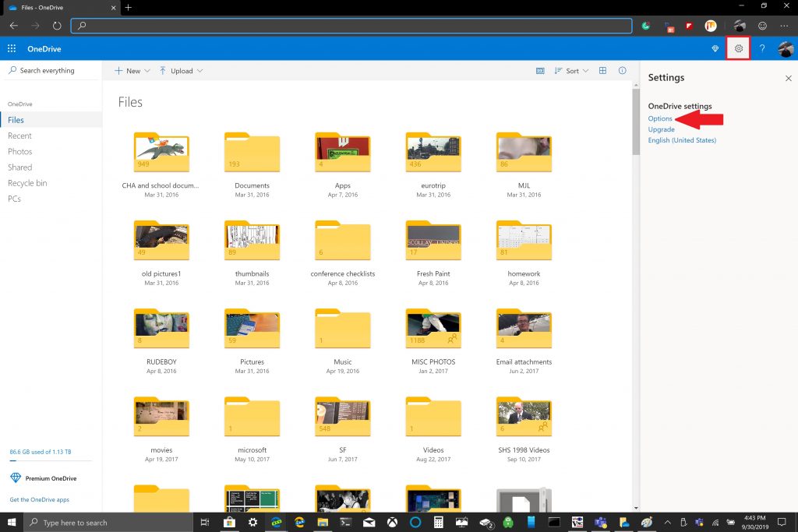
Task: Open OneDrive settings gear
Action: coord(739,48)
